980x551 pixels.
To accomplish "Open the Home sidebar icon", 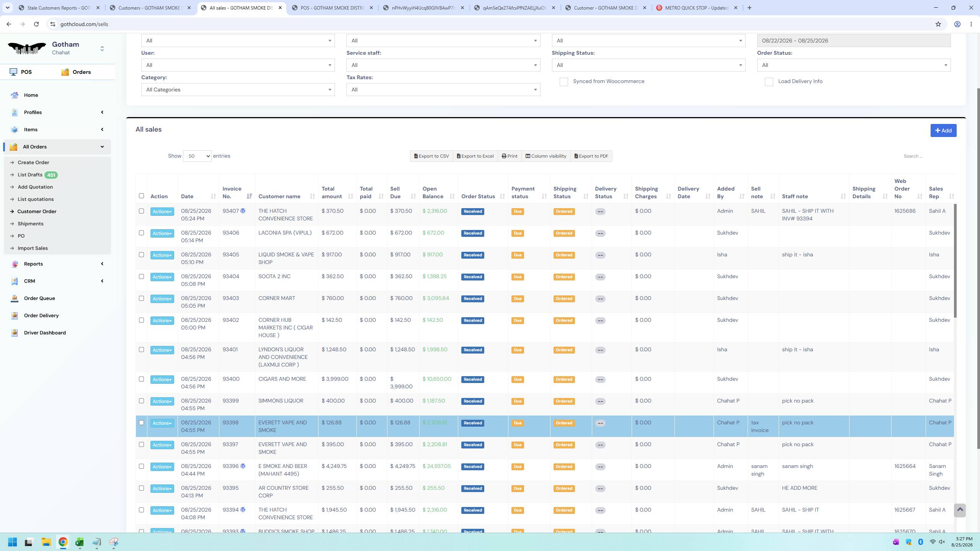I will click(x=15, y=95).
